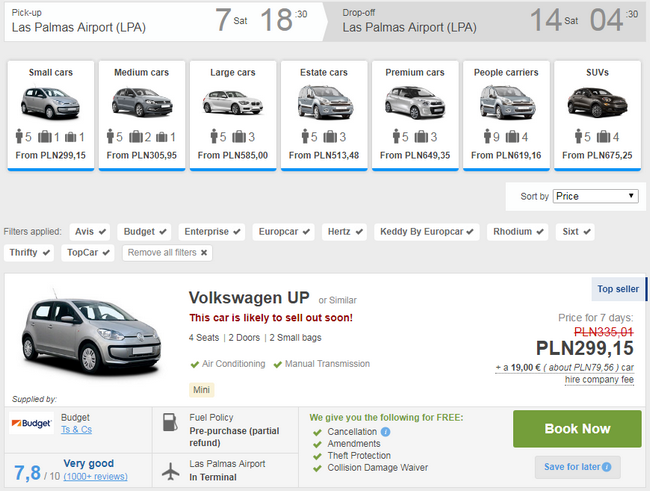Click the Pre-purchase (partial refund) fuel policy text
Viewport: 650px width, 491px height.
tap(234, 437)
